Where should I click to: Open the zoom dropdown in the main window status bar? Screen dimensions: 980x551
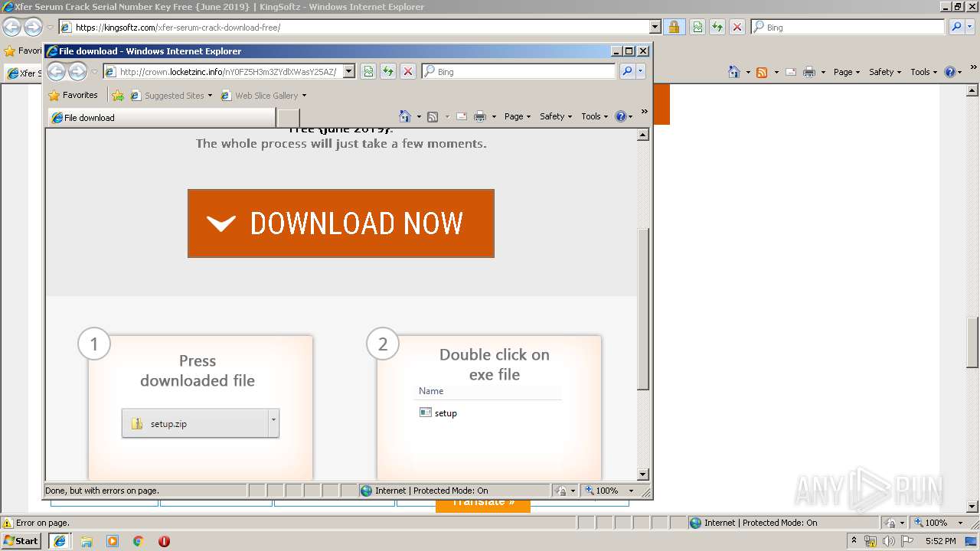[960, 523]
